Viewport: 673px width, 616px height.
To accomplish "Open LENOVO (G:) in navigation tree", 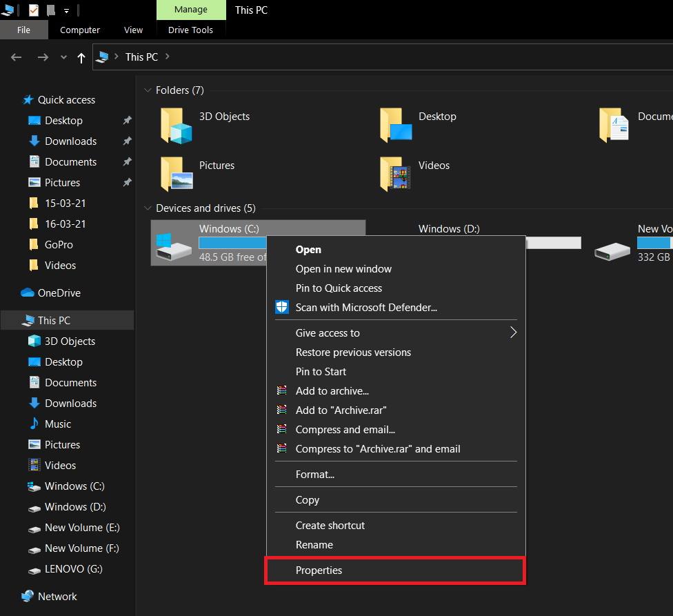I will click(x=73, y=569).
